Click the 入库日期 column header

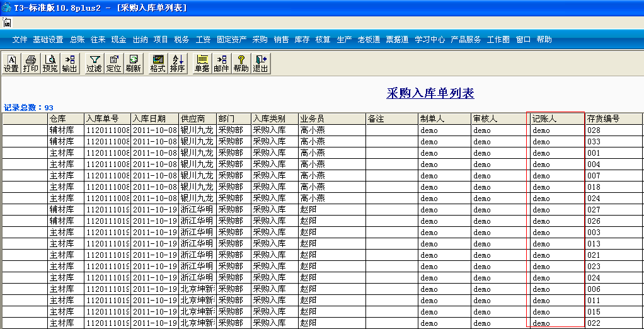point(154,119)
